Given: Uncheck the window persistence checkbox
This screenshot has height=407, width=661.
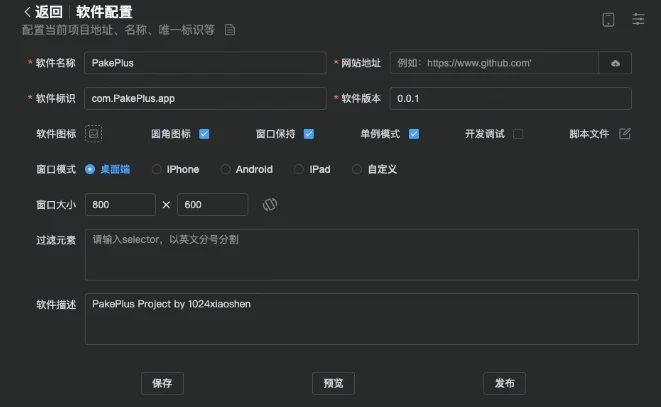Looking at the screenshot, I should [309, 134].
